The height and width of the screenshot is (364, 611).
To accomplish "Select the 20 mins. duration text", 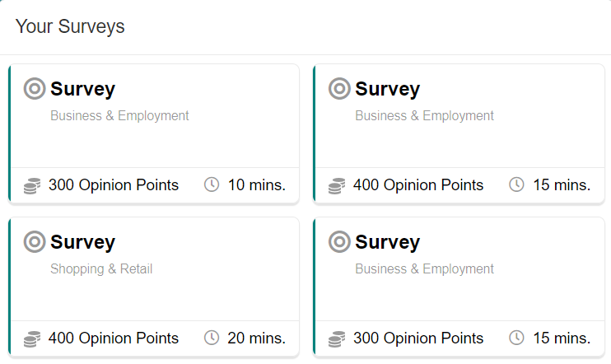I will 256,338.
